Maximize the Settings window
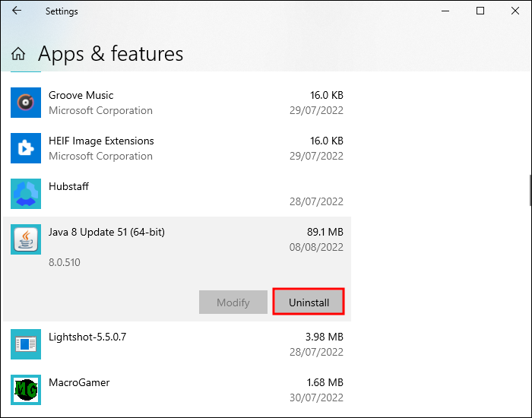Viewport: 532px width, 418px height. pos(480,11)
